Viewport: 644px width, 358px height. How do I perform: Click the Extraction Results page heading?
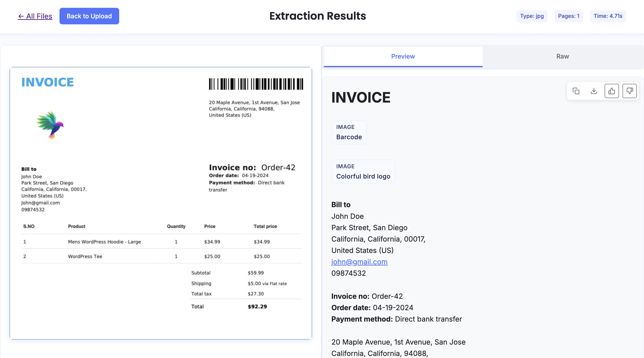318,16
